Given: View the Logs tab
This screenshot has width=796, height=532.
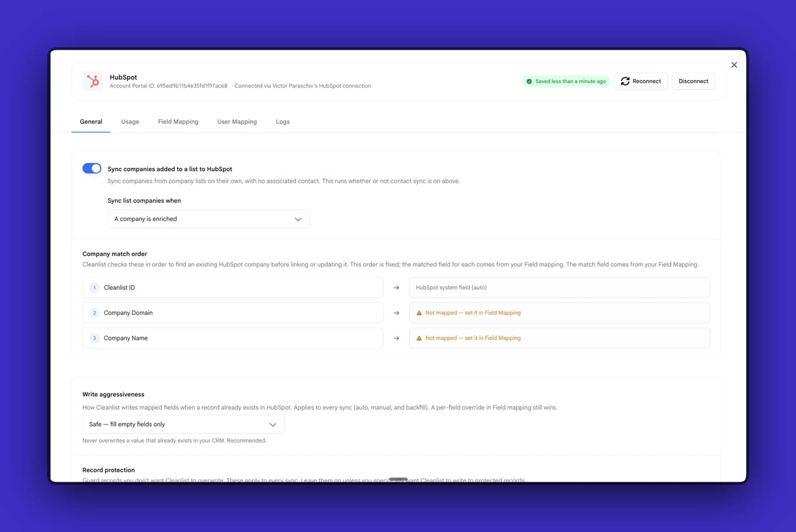Looking at the screenshot, I should point(283,122).
